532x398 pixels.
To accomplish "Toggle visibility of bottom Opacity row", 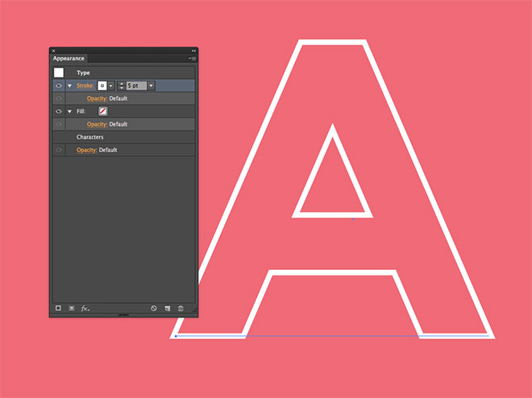I will 59,150.
